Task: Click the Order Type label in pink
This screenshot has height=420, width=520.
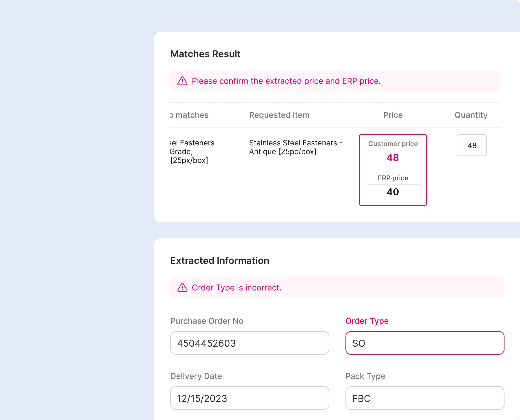Action: pyautogui.click(x=367, y=321)
